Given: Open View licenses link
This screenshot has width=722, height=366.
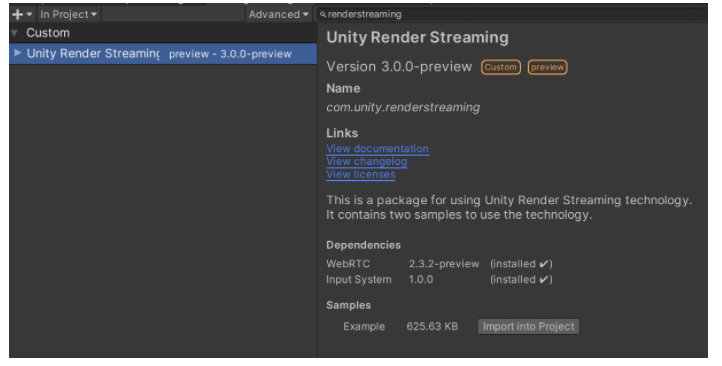Looking at the screenshot, I should click(361, 174).
